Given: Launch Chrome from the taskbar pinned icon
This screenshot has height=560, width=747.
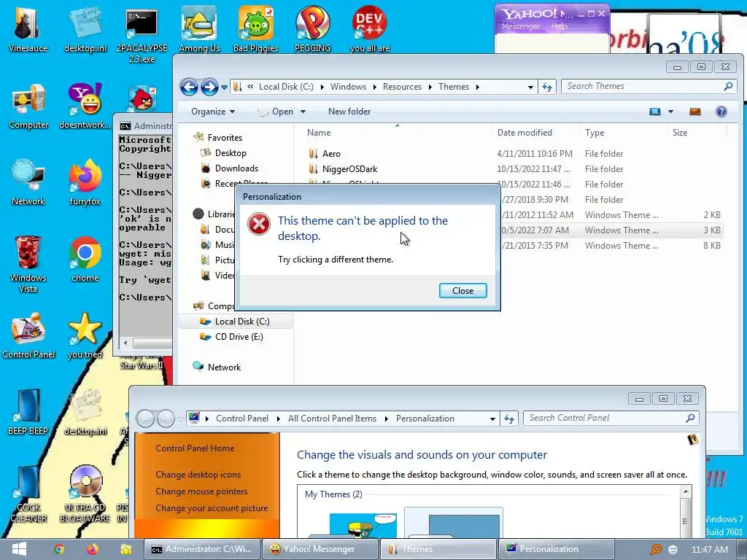Looking at the screenshot, I should click(59, 549).
